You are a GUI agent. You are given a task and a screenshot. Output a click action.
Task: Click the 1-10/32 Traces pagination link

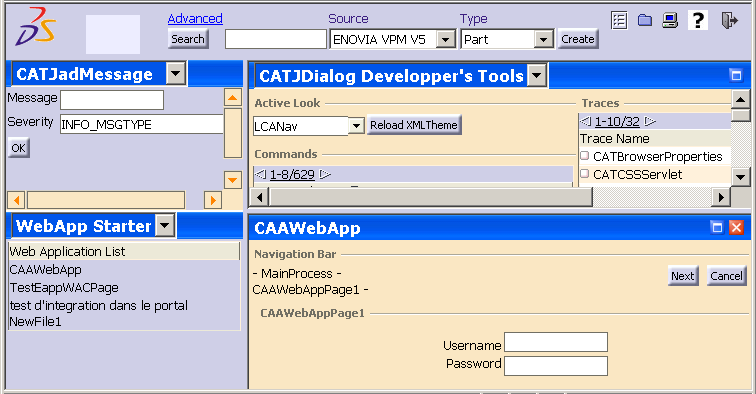[617, 122]
